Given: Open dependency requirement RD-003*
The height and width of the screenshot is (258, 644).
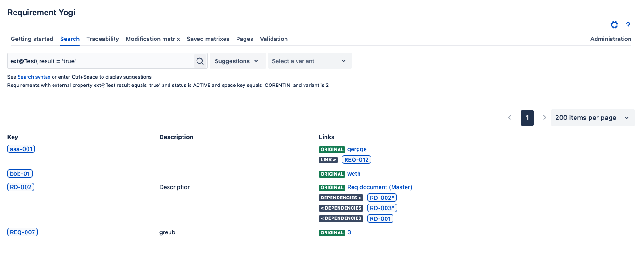Looking at the screenshot, I should coord(382,208).
